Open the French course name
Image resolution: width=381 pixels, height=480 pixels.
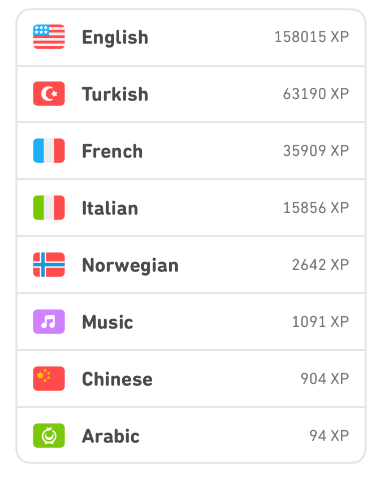pyautogui.click(x=112, y=151)
